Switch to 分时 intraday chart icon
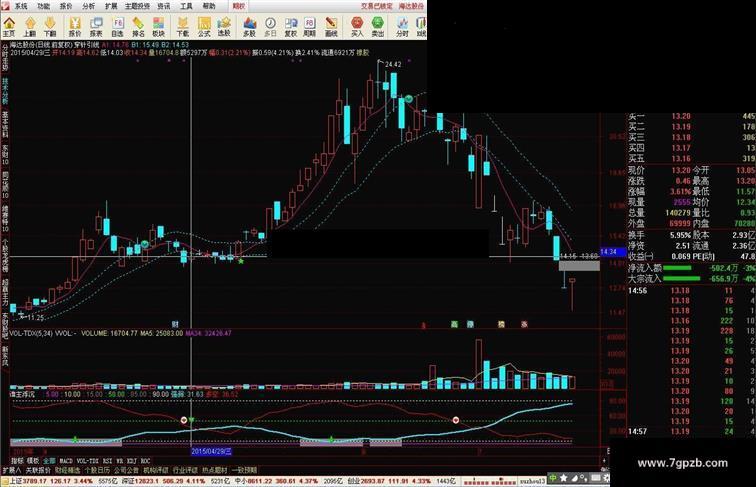756x487 pixels. coord(402,27)
